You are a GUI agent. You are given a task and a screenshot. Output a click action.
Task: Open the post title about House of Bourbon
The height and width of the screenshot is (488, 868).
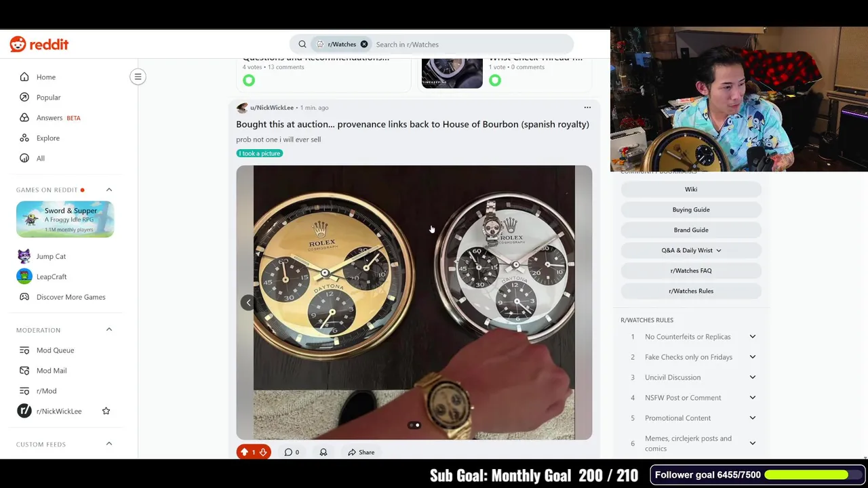412,125
